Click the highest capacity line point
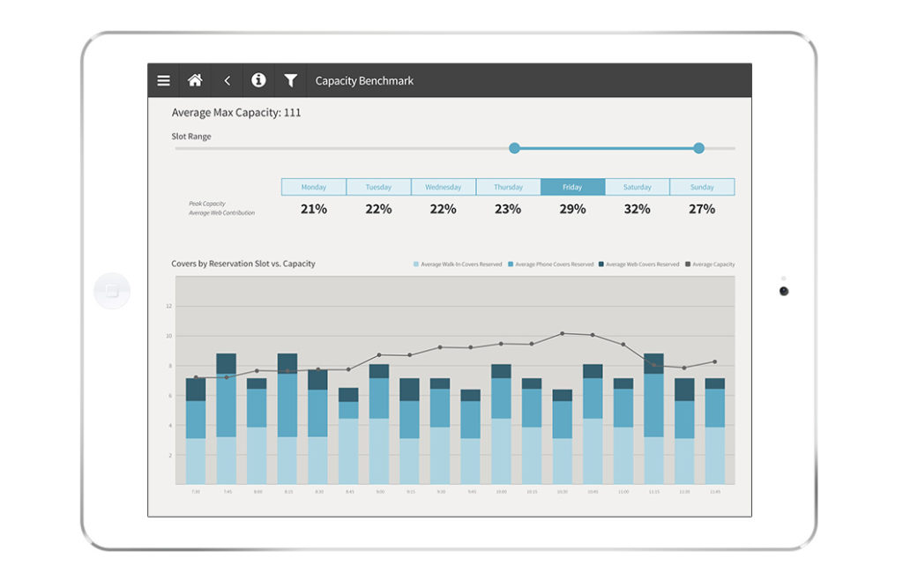The width and height of the screenshot is (903, 588). [562, 333]
